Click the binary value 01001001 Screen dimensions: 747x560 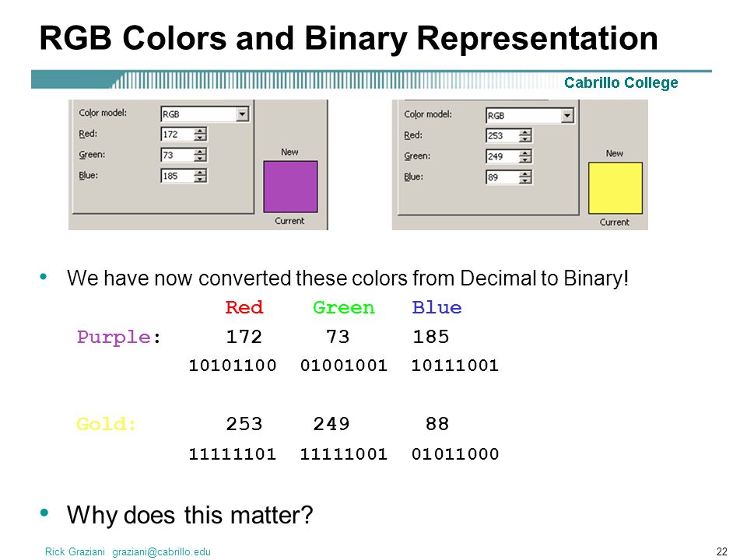pos(343,366)
